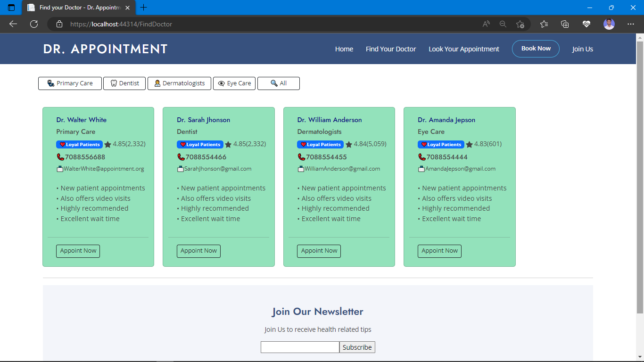
Task: Click Dr. Amanda Jepson's name
Action: (x=446, y=120)
